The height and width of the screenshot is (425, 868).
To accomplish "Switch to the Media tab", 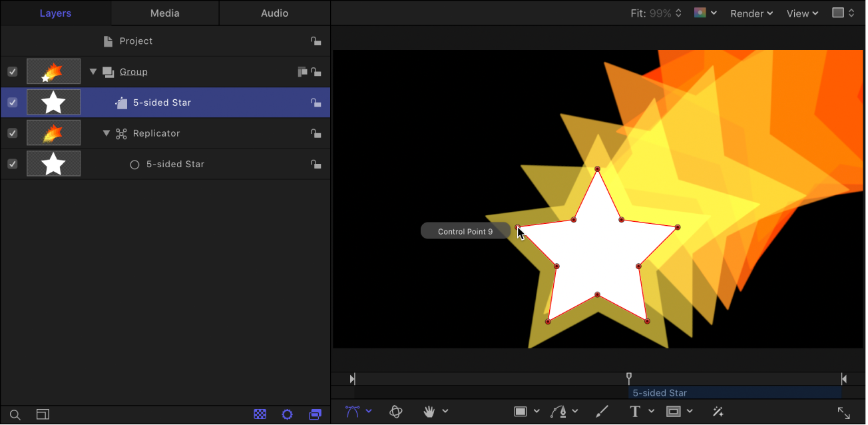I will click(164, 13).
